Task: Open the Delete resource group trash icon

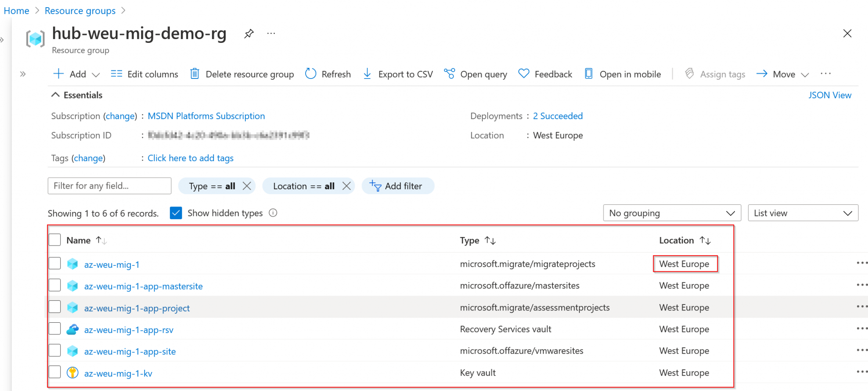Action: pyautogui.click(x=195, y=74)
